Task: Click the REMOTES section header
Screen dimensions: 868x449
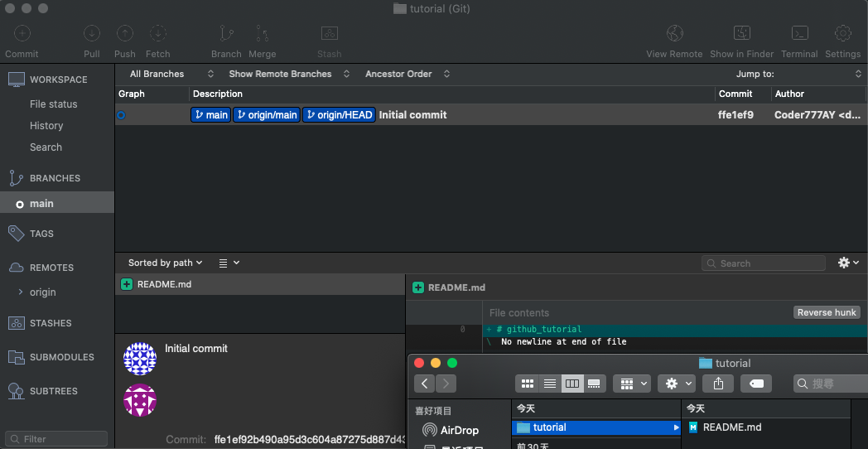Action: pos(51,268)
